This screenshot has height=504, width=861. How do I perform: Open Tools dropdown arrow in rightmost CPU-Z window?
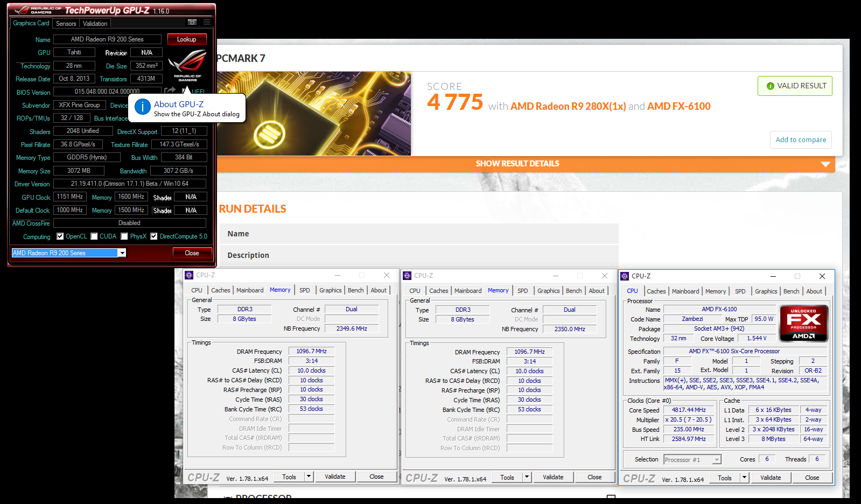click(744, 478)
